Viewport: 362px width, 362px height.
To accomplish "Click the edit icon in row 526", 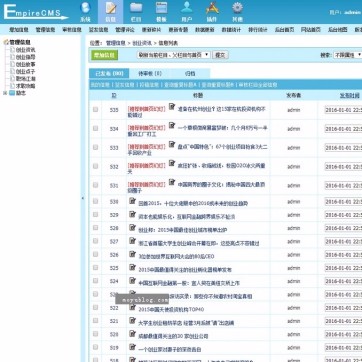I will point(132,254).
